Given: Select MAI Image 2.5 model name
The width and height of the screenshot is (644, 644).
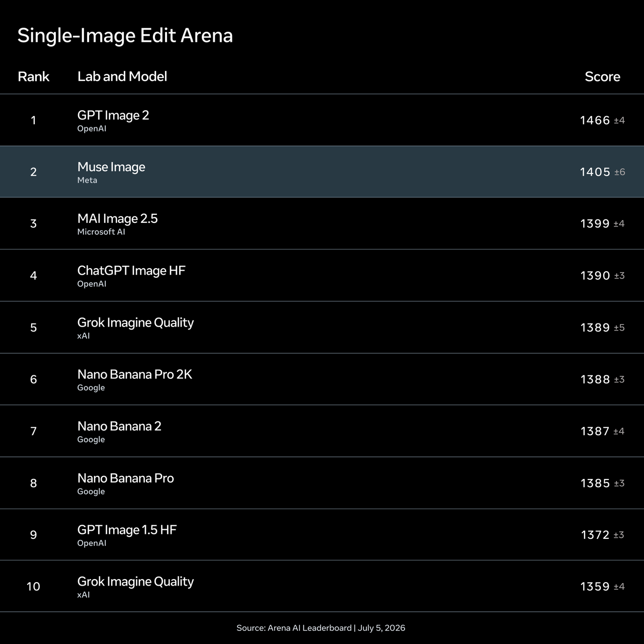Looking at the screenshot, I should click(117, 218).
